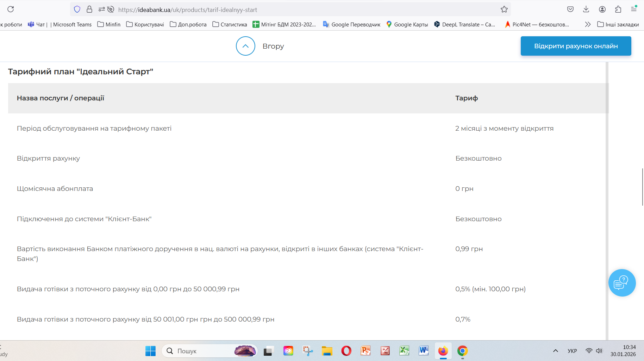Open the Firefox downloads panel
This screenshot has width=644, height=361.
[x=586, y=10]
